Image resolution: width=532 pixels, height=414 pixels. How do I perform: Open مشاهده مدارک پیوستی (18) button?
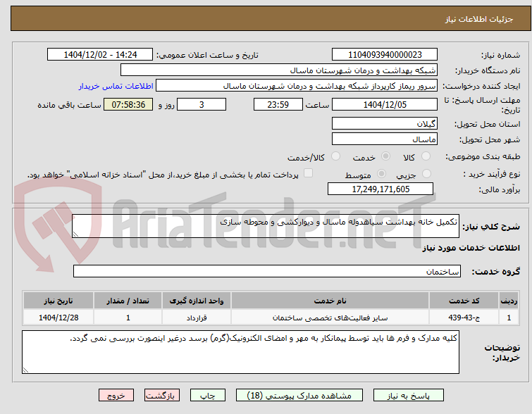click(x=299, y=396)
